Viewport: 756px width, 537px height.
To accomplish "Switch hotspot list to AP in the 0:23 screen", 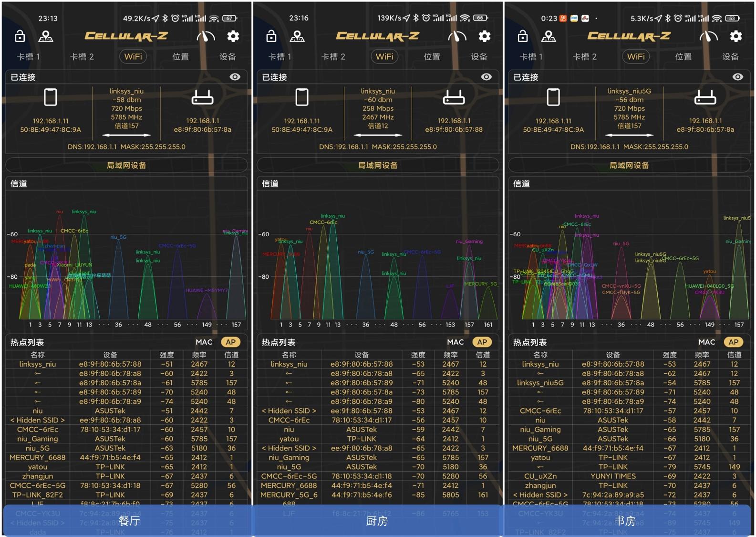I will [x=734, y=342].
